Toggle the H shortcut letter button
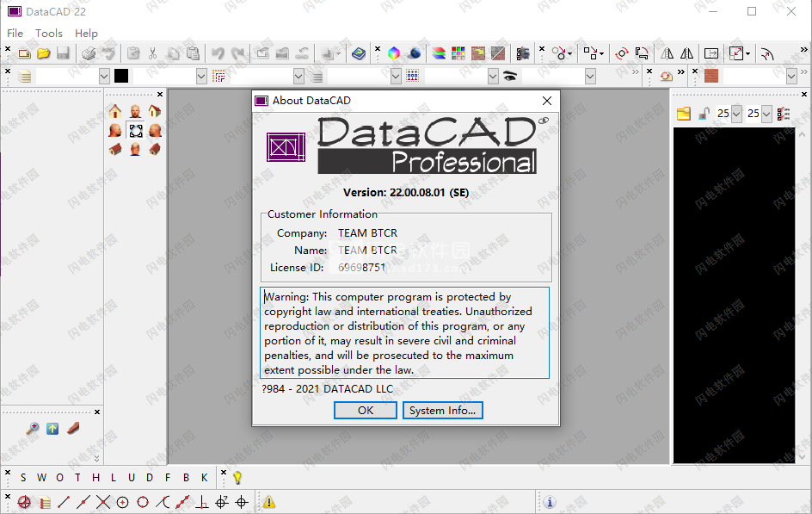 tap(95, 478)
